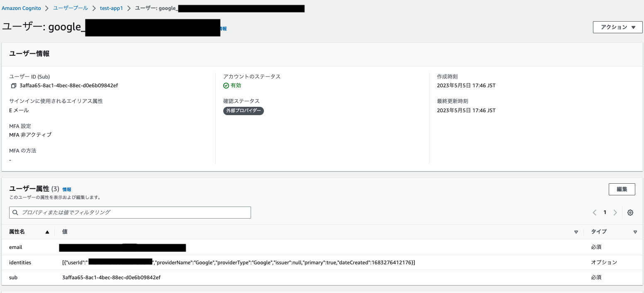Go to the previous attributes page

coord(595,212)
